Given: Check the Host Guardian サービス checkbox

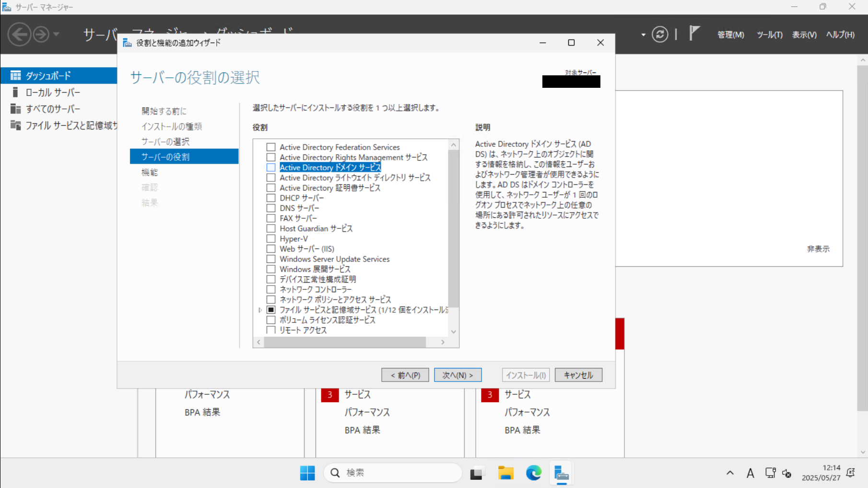Looking at the screenshot, I should [271, 228].
